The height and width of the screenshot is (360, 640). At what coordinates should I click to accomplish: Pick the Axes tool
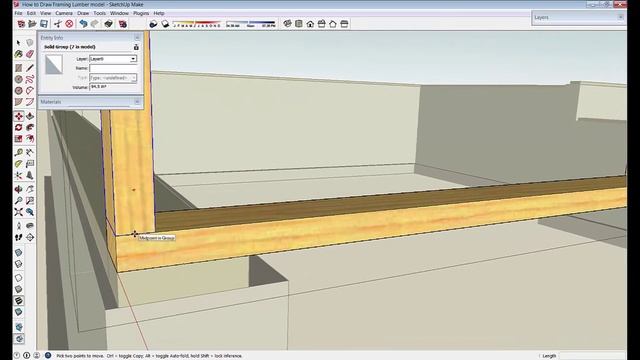(18, 176)
